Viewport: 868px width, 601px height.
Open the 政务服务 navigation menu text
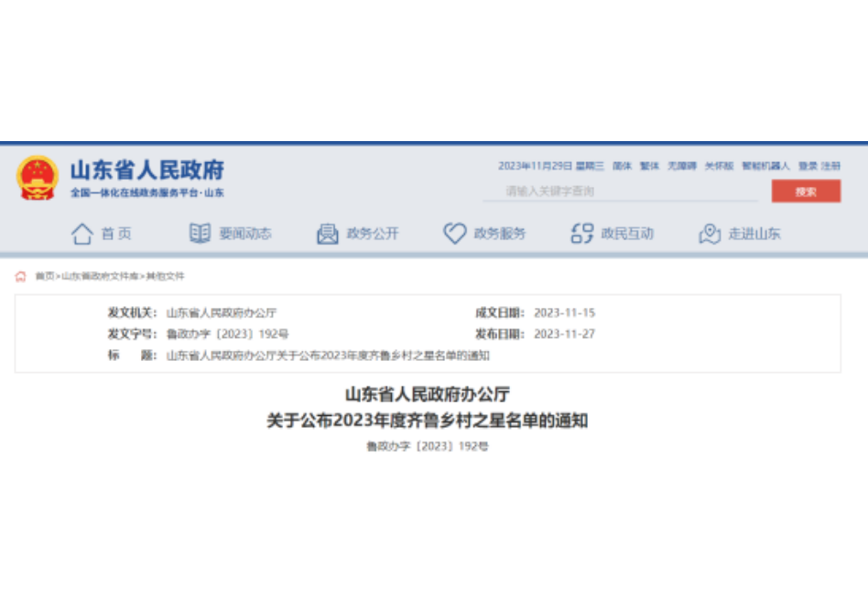click(500, 234)
